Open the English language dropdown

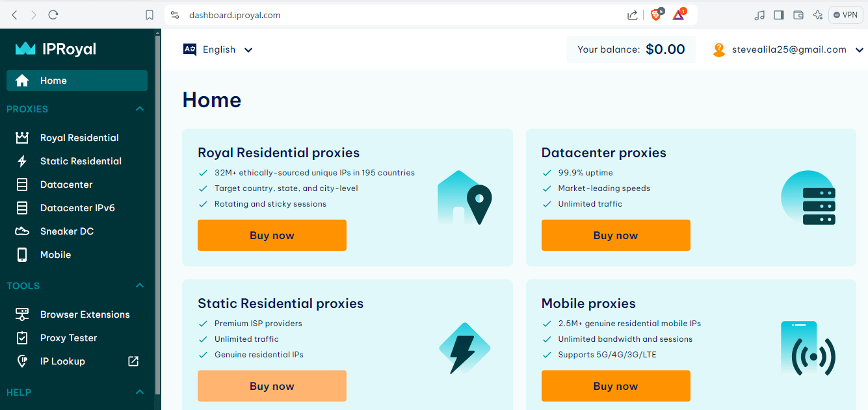point(218,49)
